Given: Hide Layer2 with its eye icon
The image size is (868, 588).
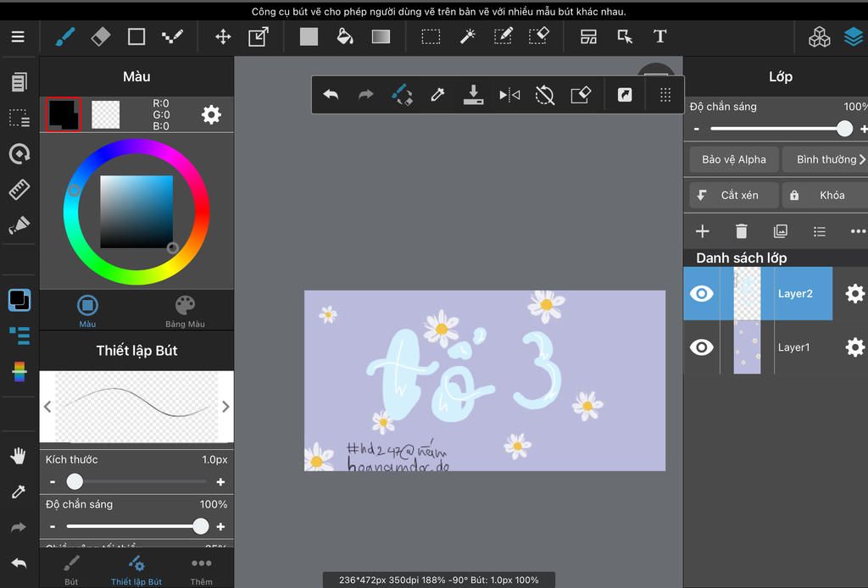Looking at the screenshot, I should (701, 293).
